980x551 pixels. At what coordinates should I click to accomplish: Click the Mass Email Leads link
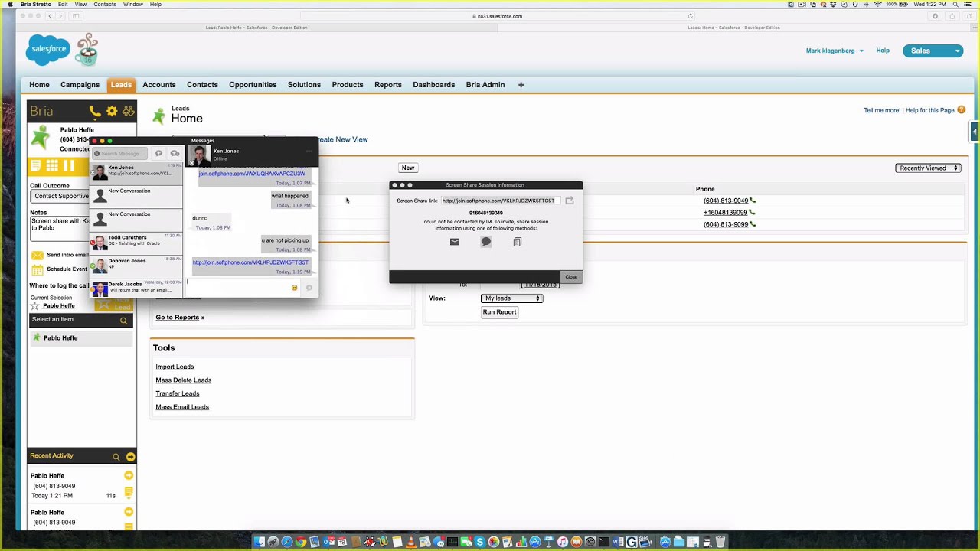182,407
